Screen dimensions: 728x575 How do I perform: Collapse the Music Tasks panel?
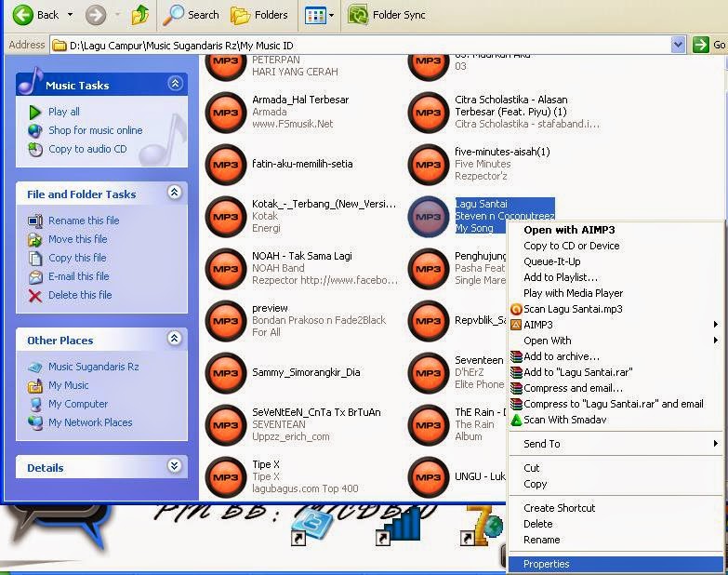pos(175,84)
